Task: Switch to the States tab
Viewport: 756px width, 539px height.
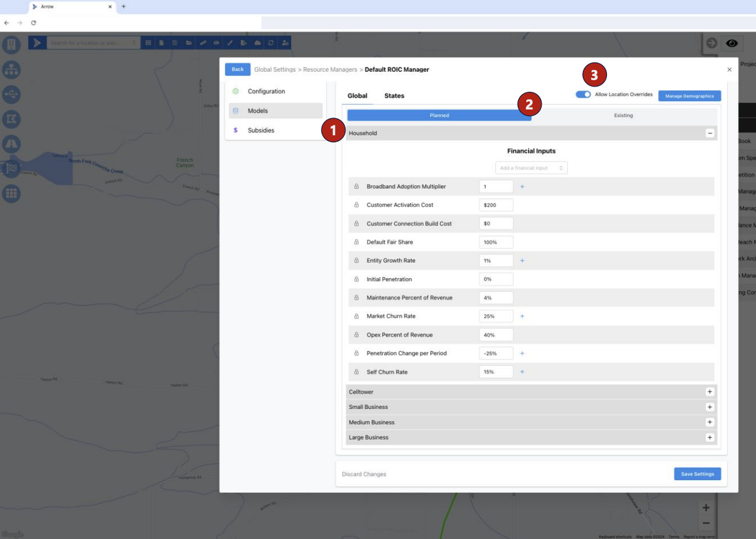Action: (394, 96)
